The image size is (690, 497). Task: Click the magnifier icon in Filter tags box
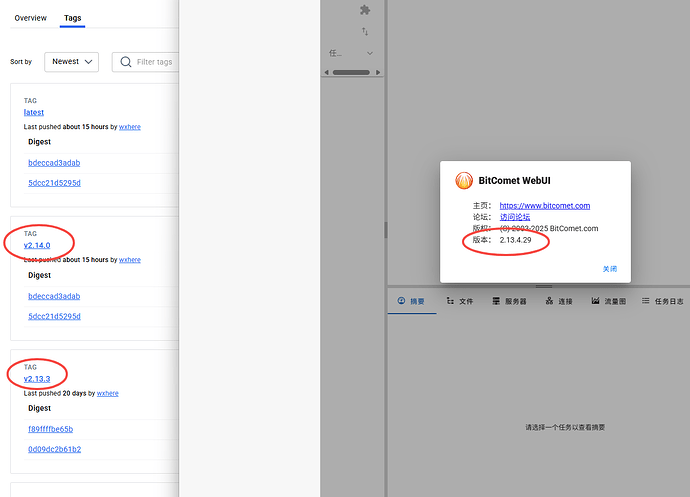[126, 62]
